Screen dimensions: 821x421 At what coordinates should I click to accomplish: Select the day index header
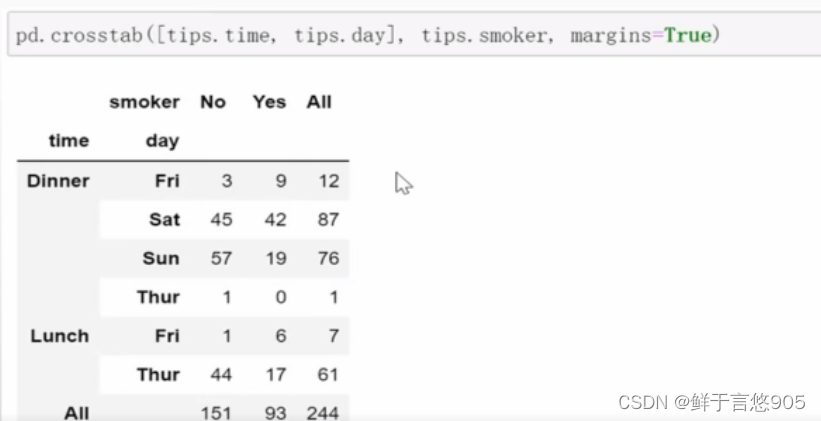[x=162, y=141]
